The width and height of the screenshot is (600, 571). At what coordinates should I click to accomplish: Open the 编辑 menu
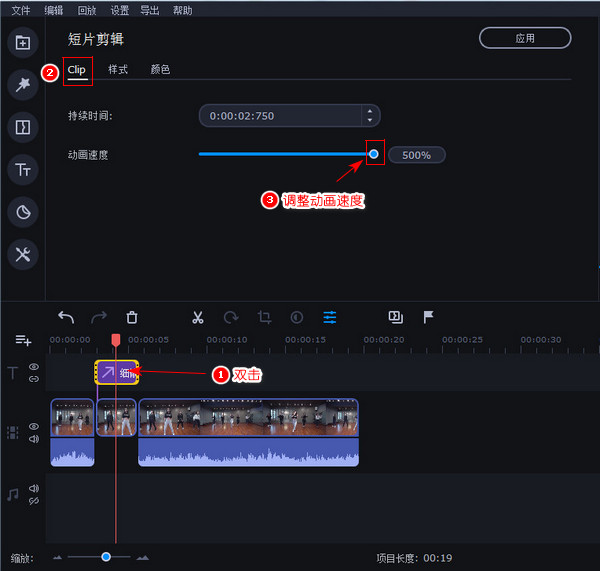pyautogui.click(x=54, y=10)
